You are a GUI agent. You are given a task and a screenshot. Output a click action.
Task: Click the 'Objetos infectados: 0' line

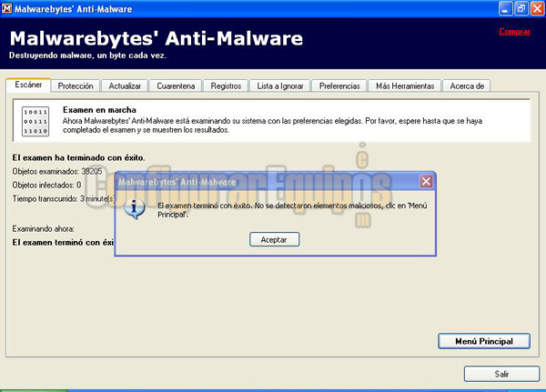click(x=46, y=186)
